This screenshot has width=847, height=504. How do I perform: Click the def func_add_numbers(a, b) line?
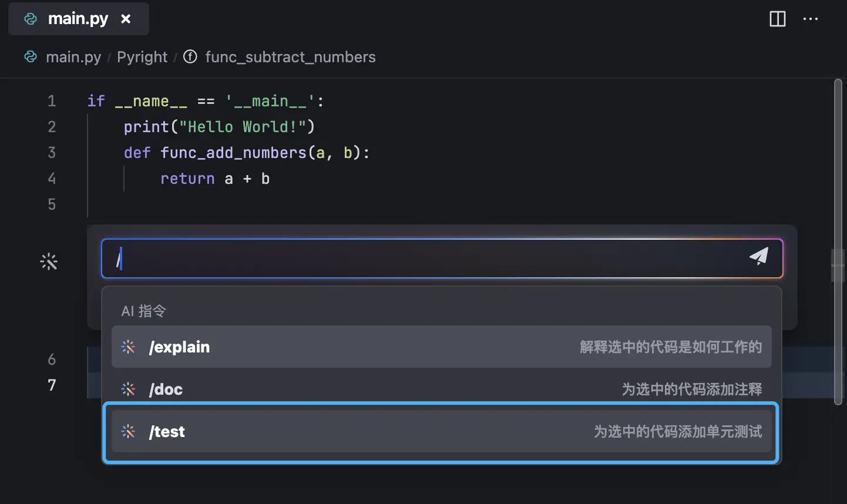point(247,153)
